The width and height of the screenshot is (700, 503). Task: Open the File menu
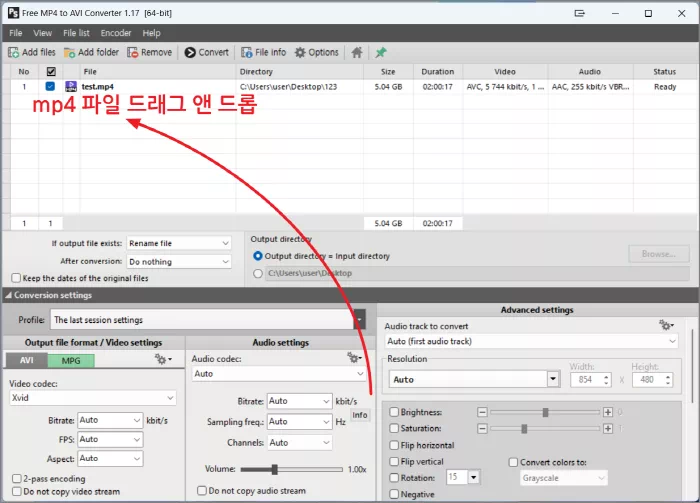click(16, 33)
